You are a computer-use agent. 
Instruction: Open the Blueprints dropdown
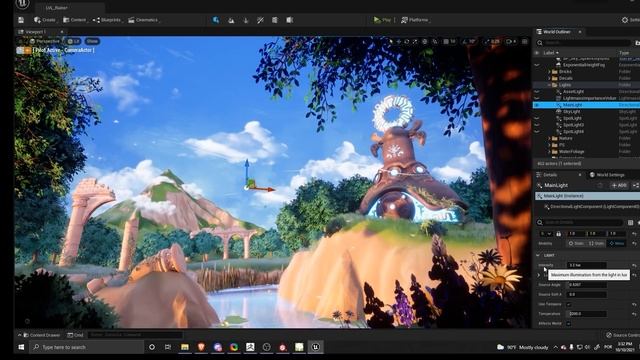pyautogui.click(x=107, y=20)
